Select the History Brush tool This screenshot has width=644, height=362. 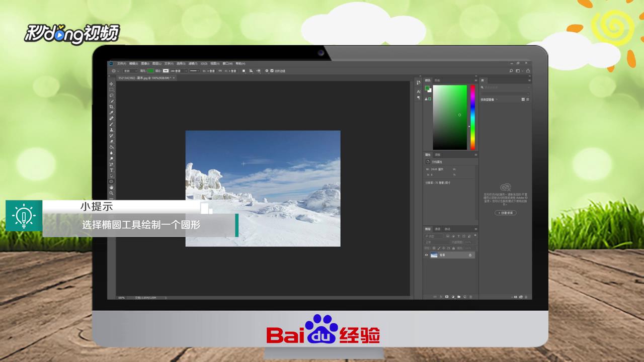pyautogui.click(x=111, y=136)
